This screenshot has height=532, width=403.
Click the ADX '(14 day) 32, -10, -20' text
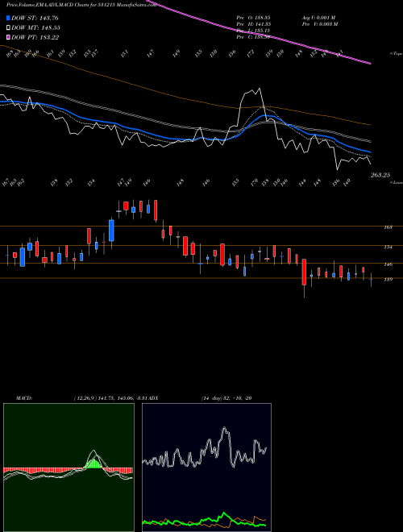click(x=226, y=398)
